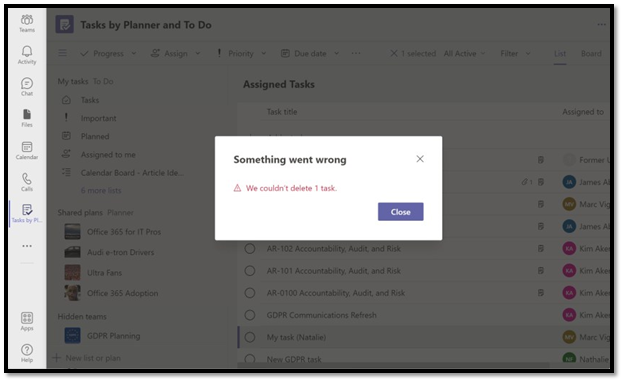This screenshot has height=384, width=624.
Task: Toggle the hamburger navigation menu icon
Action: (62, 53)
